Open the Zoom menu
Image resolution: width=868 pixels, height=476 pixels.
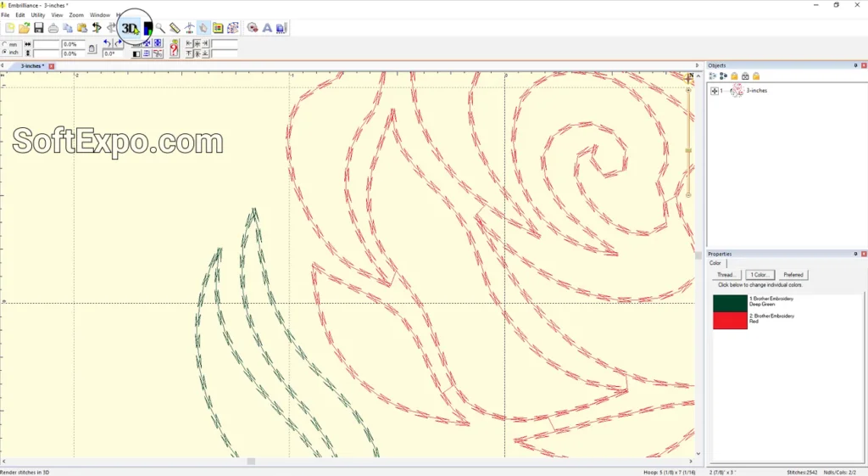coord(76,15)
